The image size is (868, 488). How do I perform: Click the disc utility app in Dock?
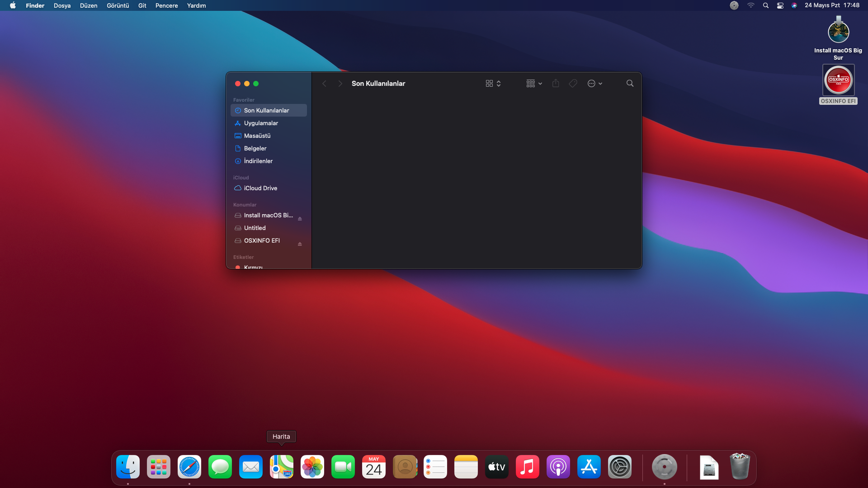tap(665, 467)
